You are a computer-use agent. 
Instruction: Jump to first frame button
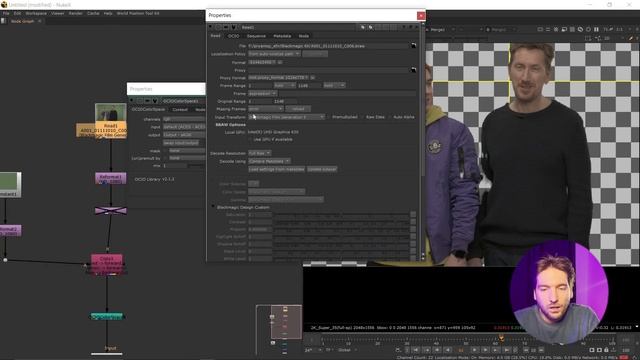[x=416, y=350]
